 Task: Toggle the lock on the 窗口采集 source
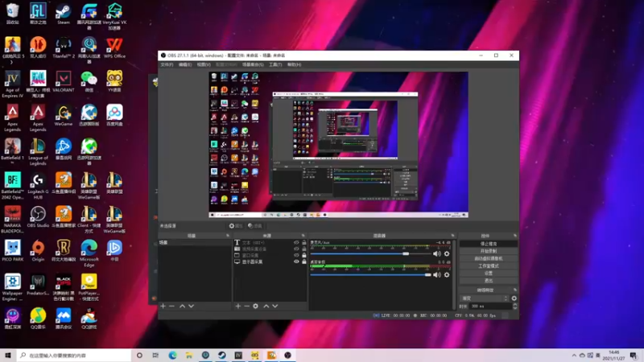click(x=304, y=255)
